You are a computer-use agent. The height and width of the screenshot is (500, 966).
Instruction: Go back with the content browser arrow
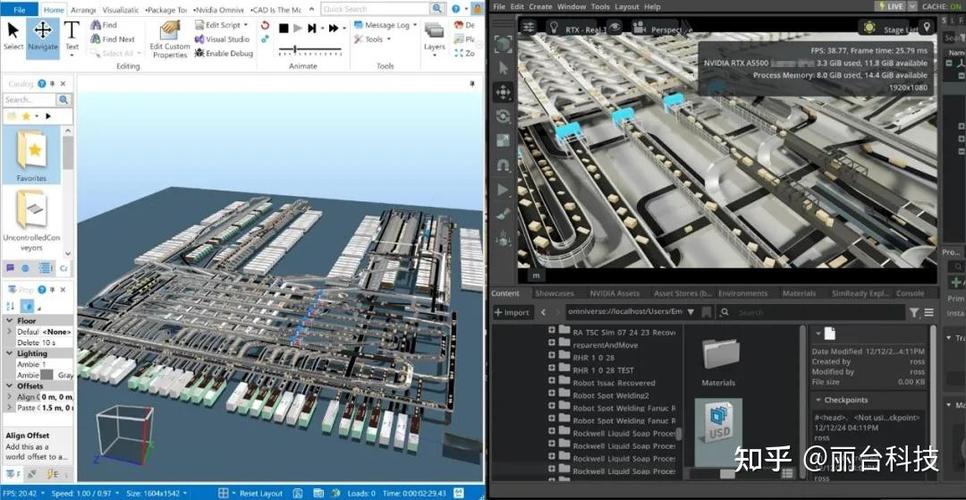pyautogui.click(x=543, y=312)
